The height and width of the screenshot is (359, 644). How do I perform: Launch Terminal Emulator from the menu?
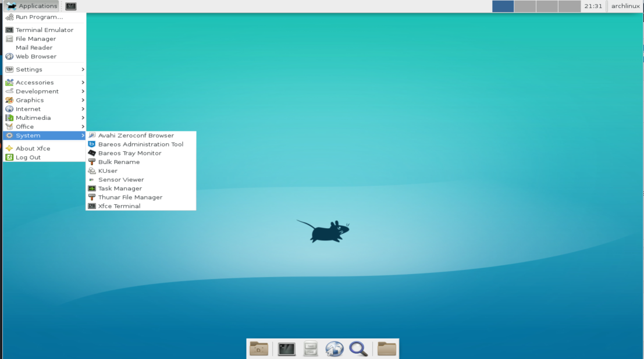[x=44, y=30]
